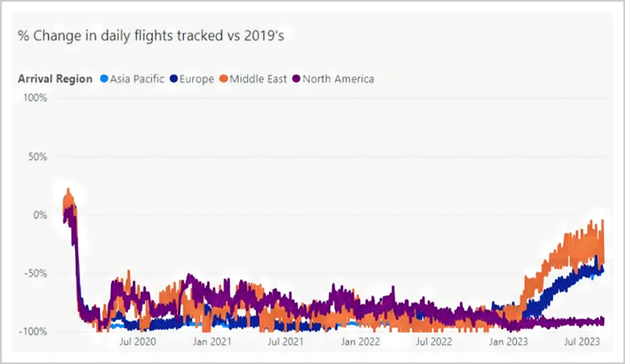
Task: Click the Middle East legend color dot
Action: click(223, 79)
